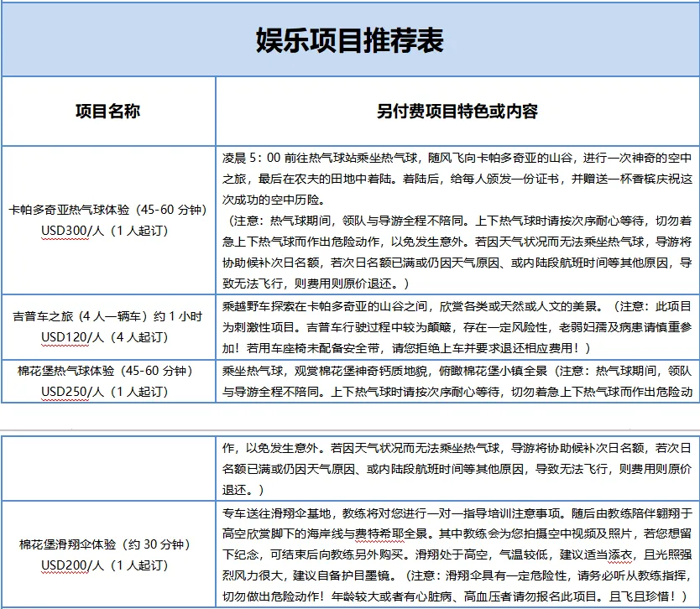Click the line starting 乘越野车探索在卡帕多奇亚
Image resolution: width=700 pixels, height=609 pixels.
(x=457, y=306)
